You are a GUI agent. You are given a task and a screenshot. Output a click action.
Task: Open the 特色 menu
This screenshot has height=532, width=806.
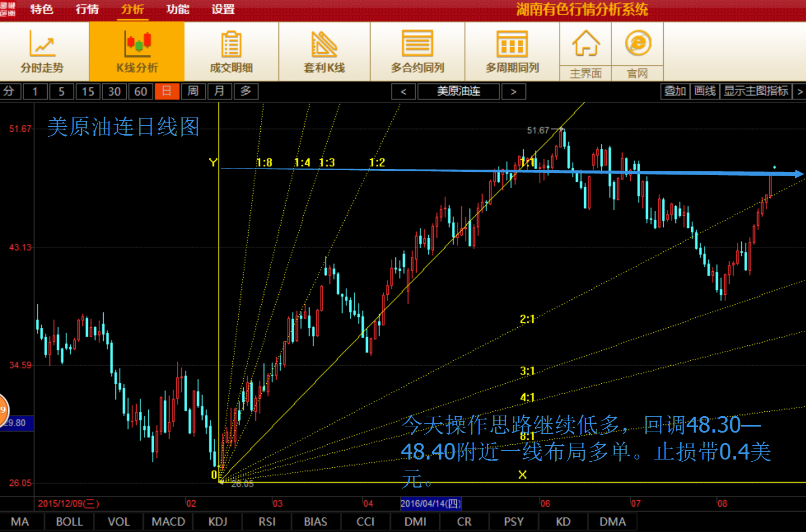42,9
